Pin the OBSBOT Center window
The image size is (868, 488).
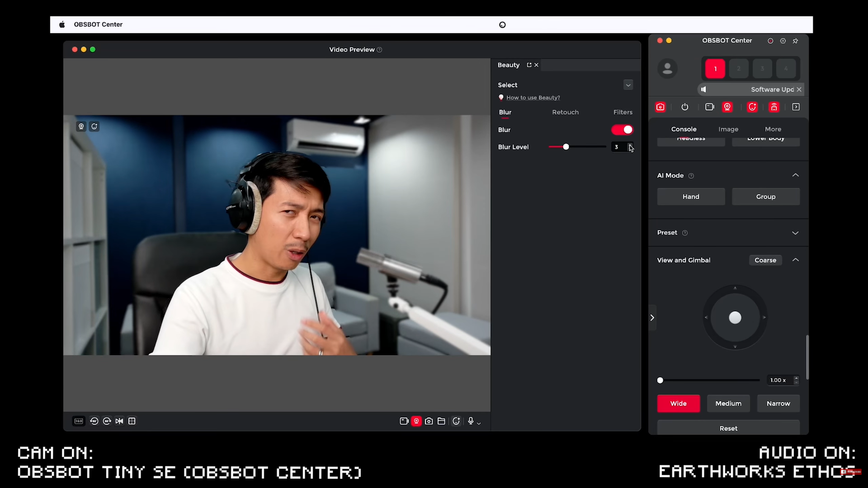click(795, 41)
